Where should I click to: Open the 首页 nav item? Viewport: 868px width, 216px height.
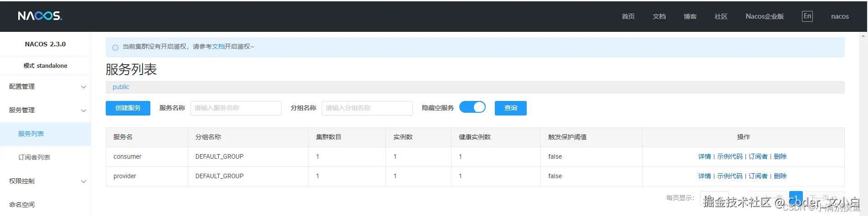pos(628,16)
